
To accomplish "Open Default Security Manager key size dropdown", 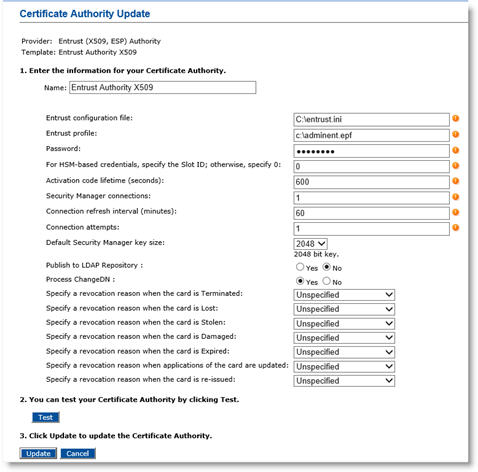I will click(310, 244).
